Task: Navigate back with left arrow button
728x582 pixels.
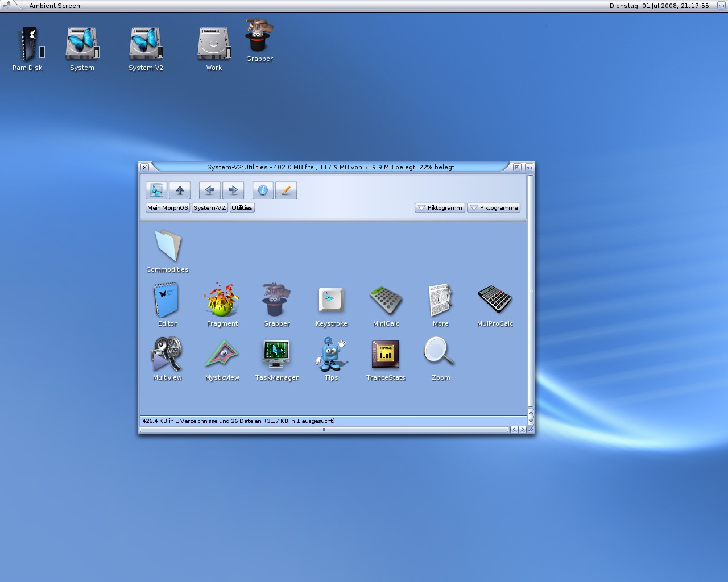Action: [209, 190]
